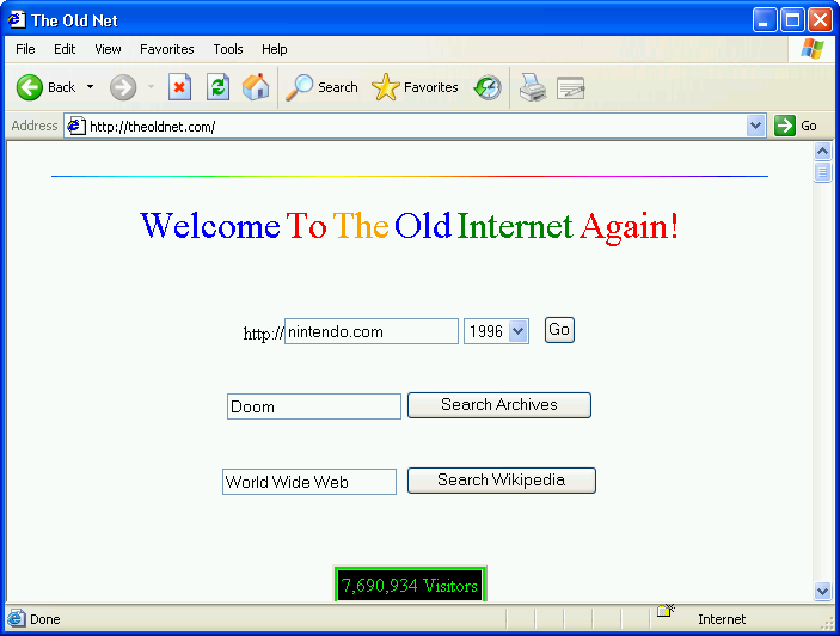Click the Edit page icon in toolbar
Image resolution: width=840 pixels, height=636 pixels.
(571, 88)
